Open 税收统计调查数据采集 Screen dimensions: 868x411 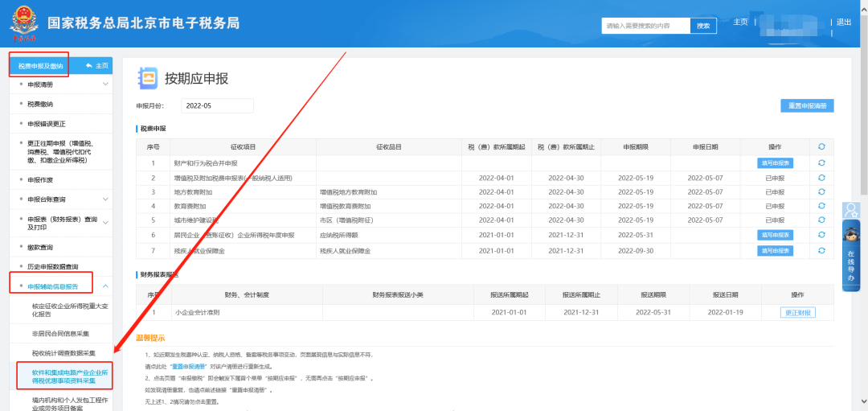[64, 353]
